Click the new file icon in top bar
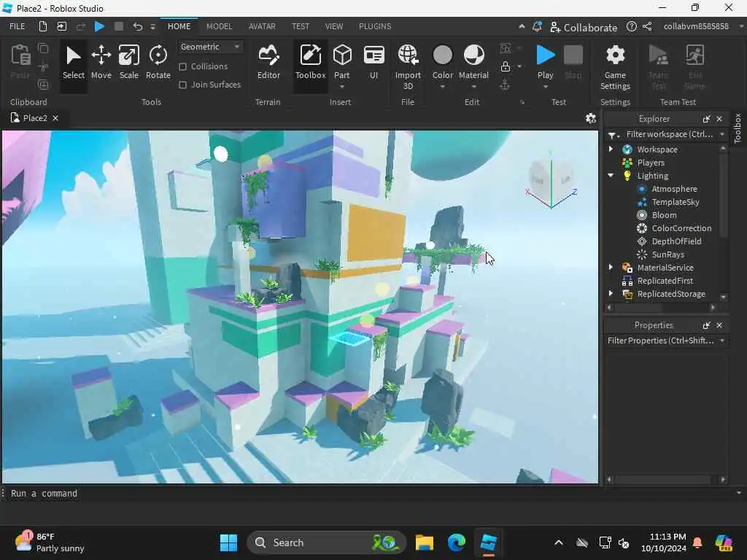The image size is (747, 560). (42, 27)
